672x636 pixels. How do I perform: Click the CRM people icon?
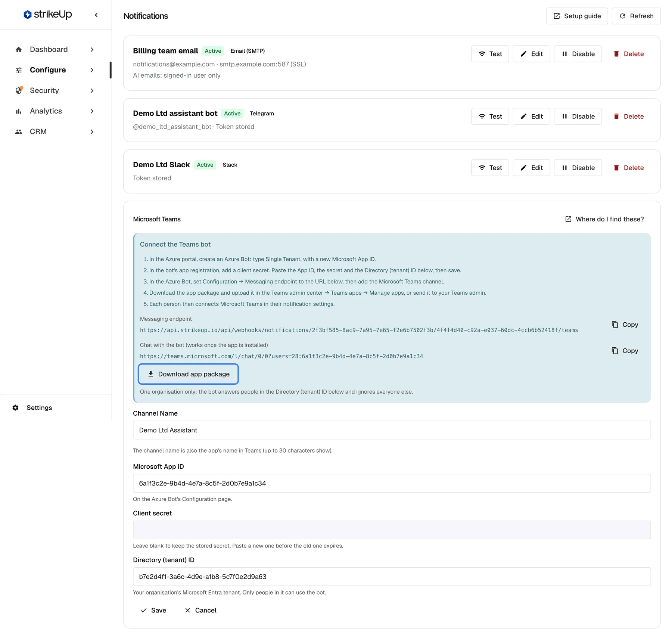point(19,132)
